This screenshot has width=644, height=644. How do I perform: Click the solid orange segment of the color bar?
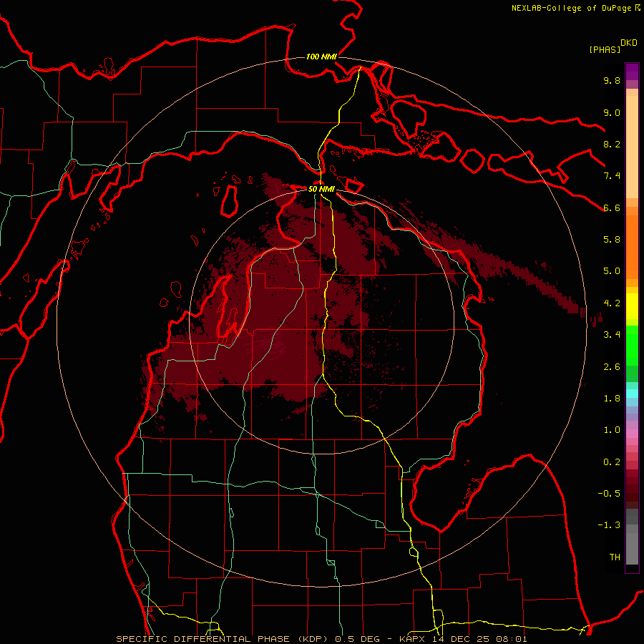click(x=632, y=248)
